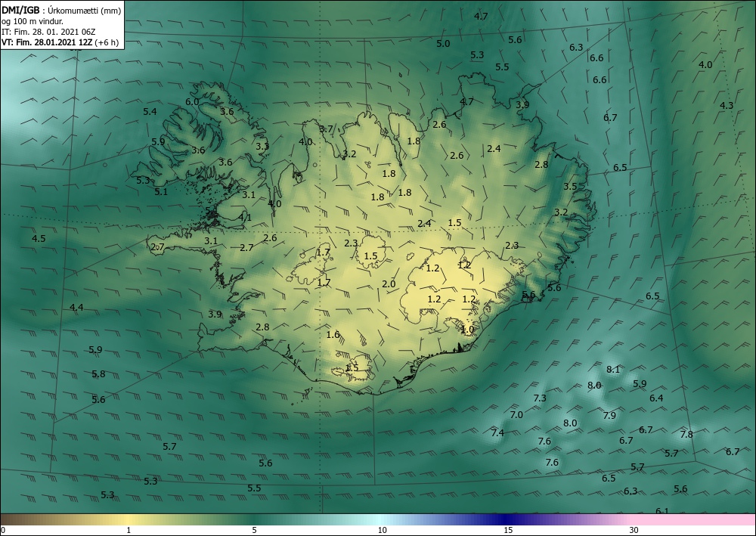
Task: Select the 1.0 value on the southeast glacier
Action: (468, 330)
